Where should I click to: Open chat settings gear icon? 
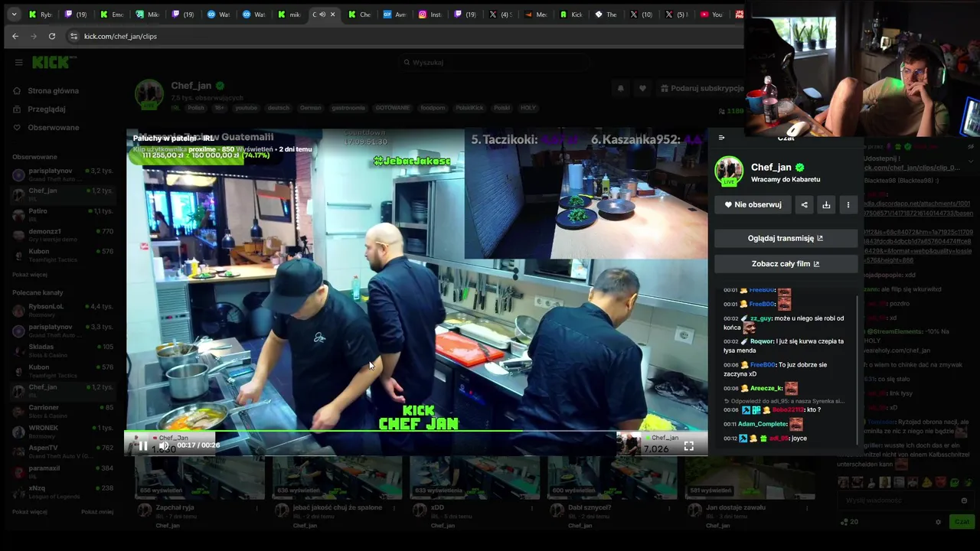[938, 522]
